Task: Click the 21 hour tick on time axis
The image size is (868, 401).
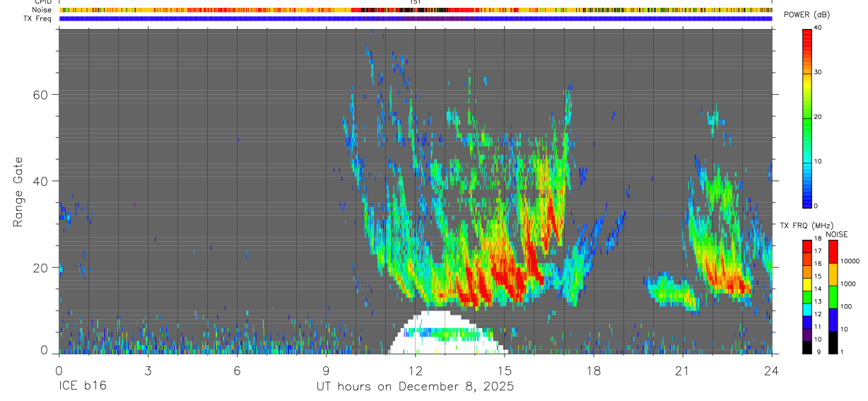Action: tap(682, 370)
